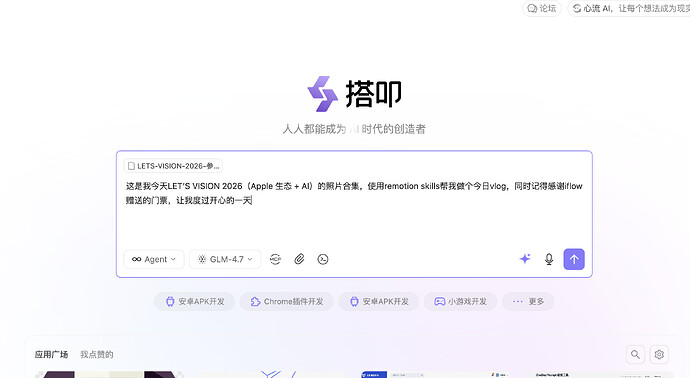Open the 论坛 forum link
690x378 pixels.
point(542,8)
